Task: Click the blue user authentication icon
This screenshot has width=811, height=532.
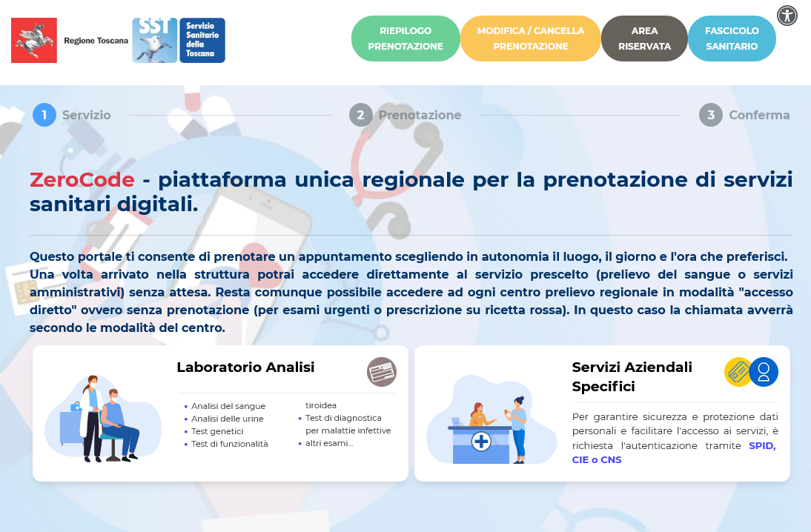Action: click(764, 372)
